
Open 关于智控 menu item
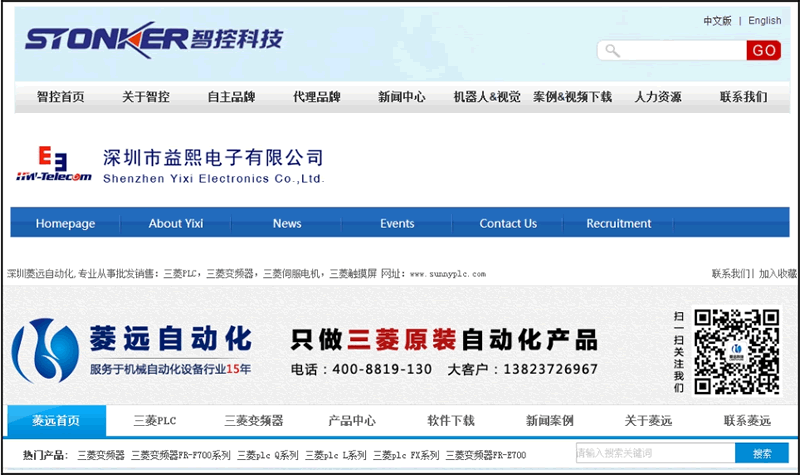(x=146, y=97)
